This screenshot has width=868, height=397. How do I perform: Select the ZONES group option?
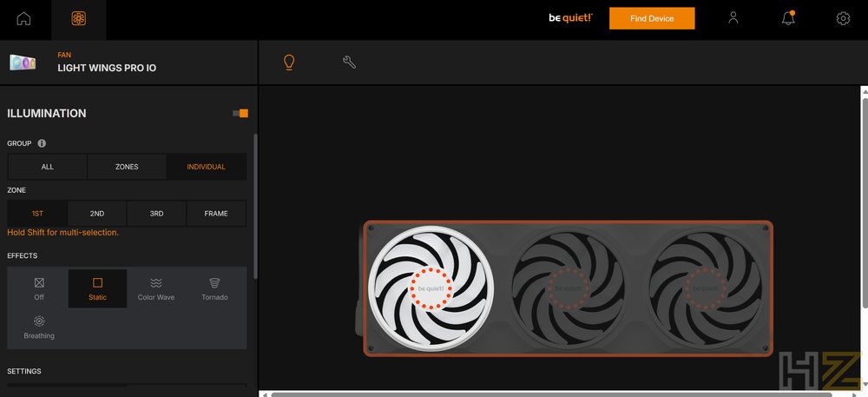(127, 167)
